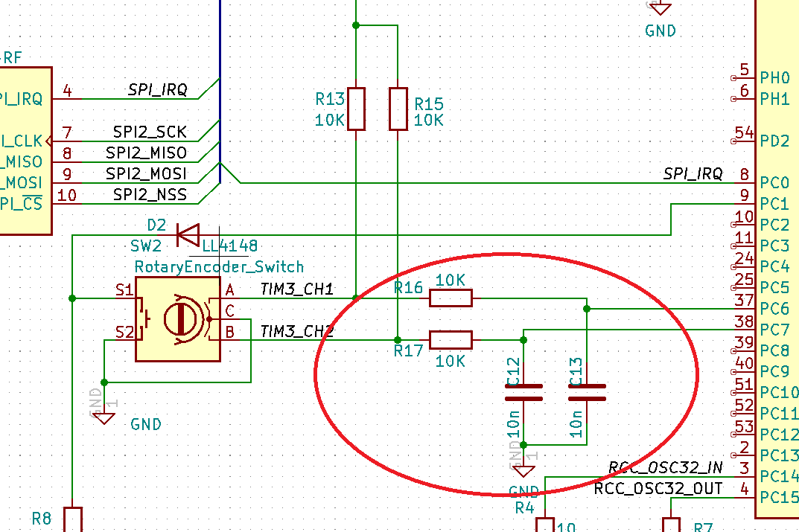This screenshot has width=799, height=532.
Task: Select the blue SPI bus line
Action: tap(220, 92)
